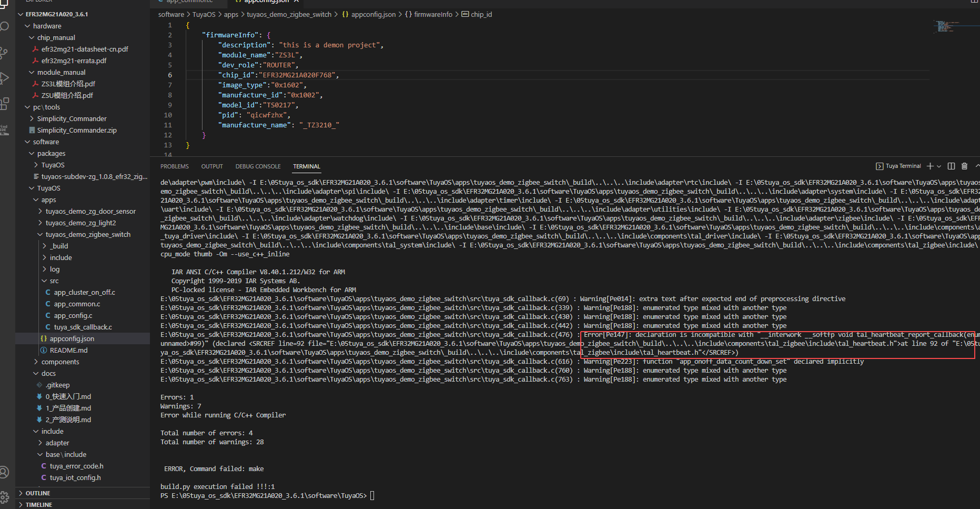Click the info icon of README.md
This screenshot has width=980, height=509.
click(44, 350)
